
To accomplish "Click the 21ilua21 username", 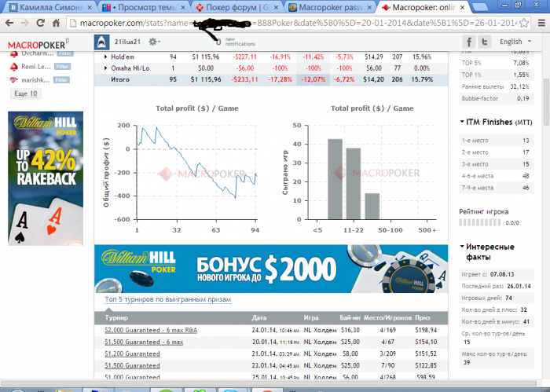I will pyautogui.click(x=127, y=42).
